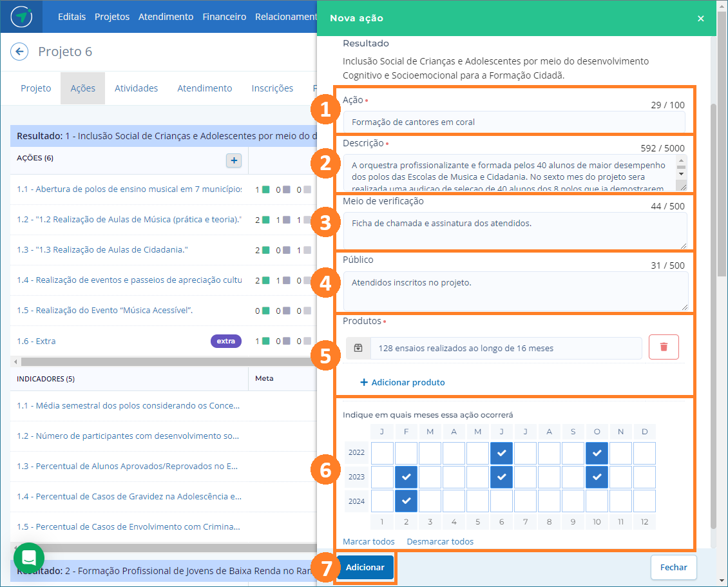Click the Fechar button
This screenshot has height=587, width=728.
pos(673,568)
